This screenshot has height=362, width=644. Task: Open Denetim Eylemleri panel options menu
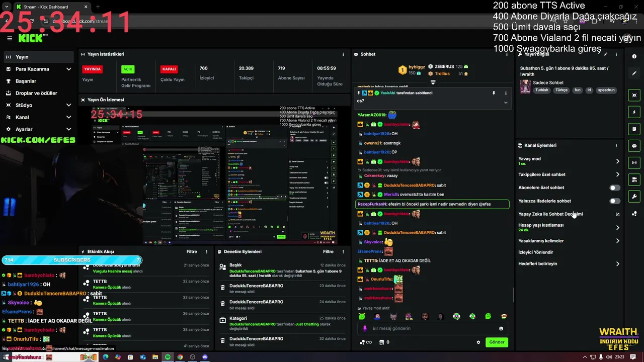pyautogui.click(x=343, y=251)
